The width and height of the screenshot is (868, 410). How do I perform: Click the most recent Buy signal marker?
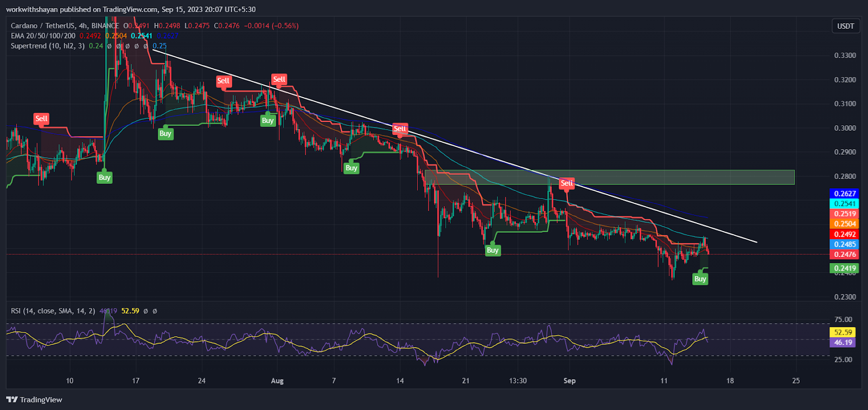coord(700,279)
